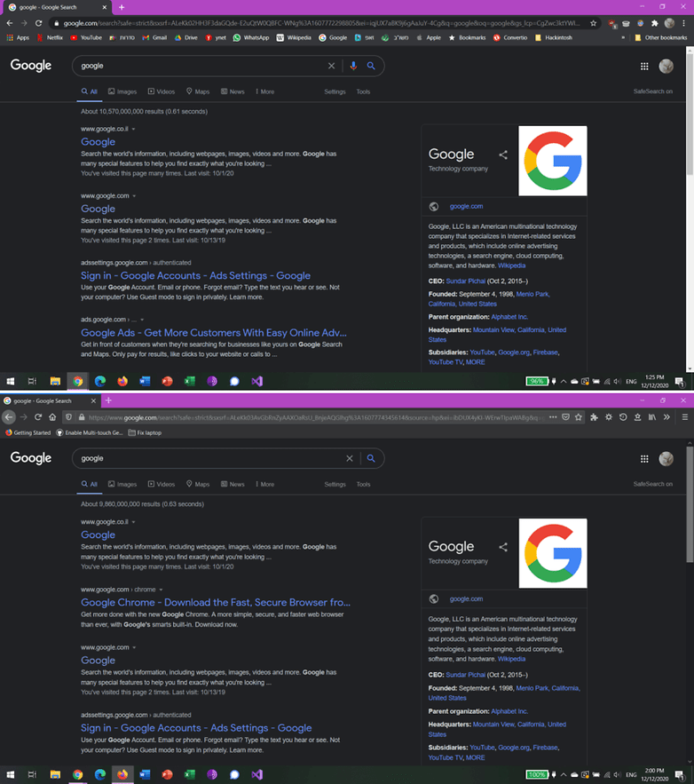This screenshot has width=694, height=784.
Task: Save to Pocket in Firefox's address bar
Action: (x=565, y=417)
